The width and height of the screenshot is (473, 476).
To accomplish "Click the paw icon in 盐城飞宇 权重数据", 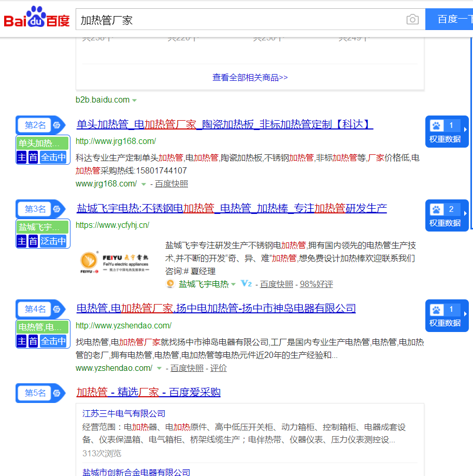I will pyautogui.click(x=437, y=209).
